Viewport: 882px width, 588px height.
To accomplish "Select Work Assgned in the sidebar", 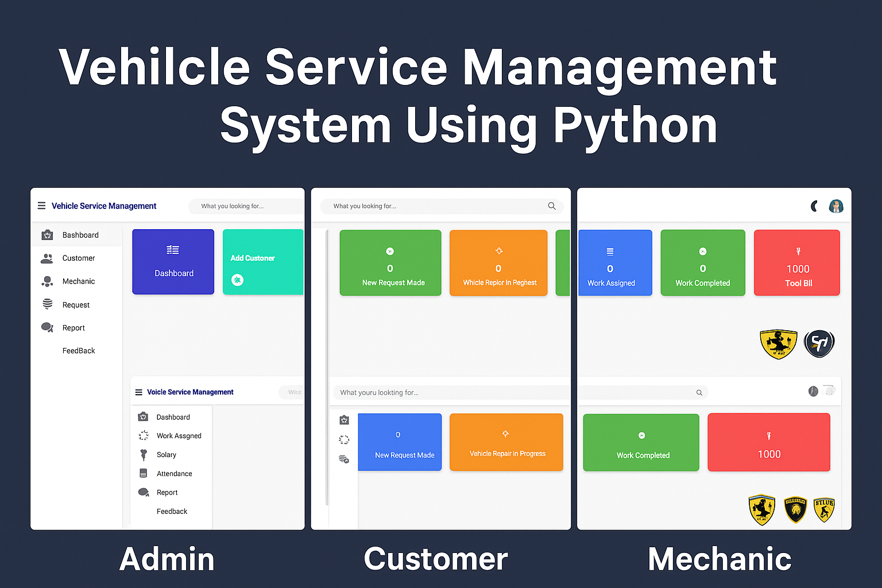I will pos(179,436).
